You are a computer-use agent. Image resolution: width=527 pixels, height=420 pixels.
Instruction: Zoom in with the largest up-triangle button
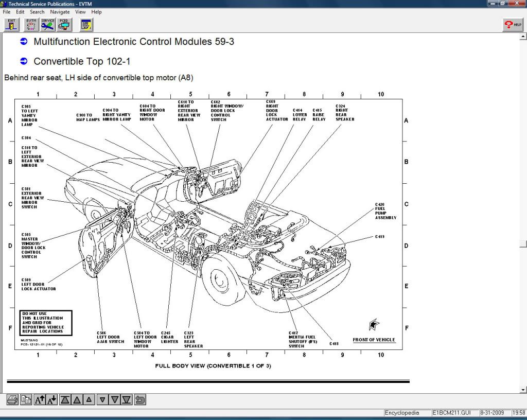(65, 399)
